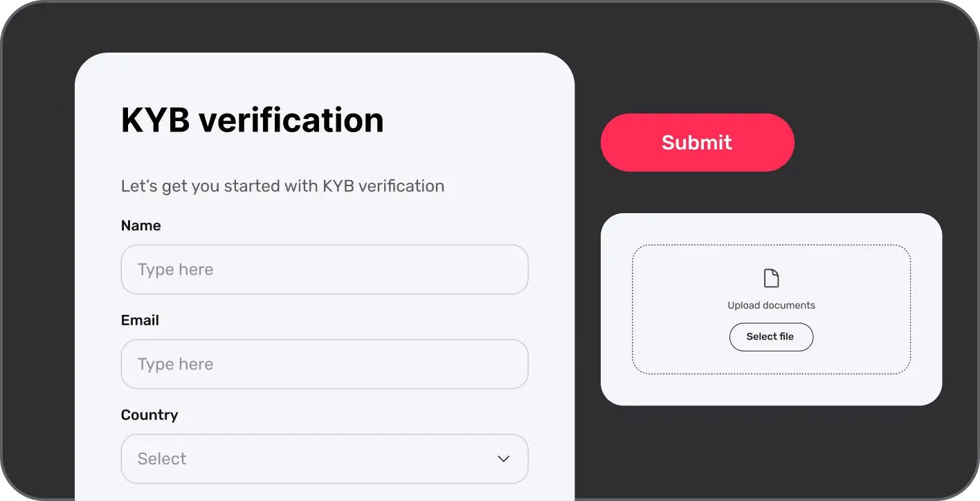Click the Let's get you started subtitle
The height and width of the screenshot is (501, 980).
click(x=282, y=186)
